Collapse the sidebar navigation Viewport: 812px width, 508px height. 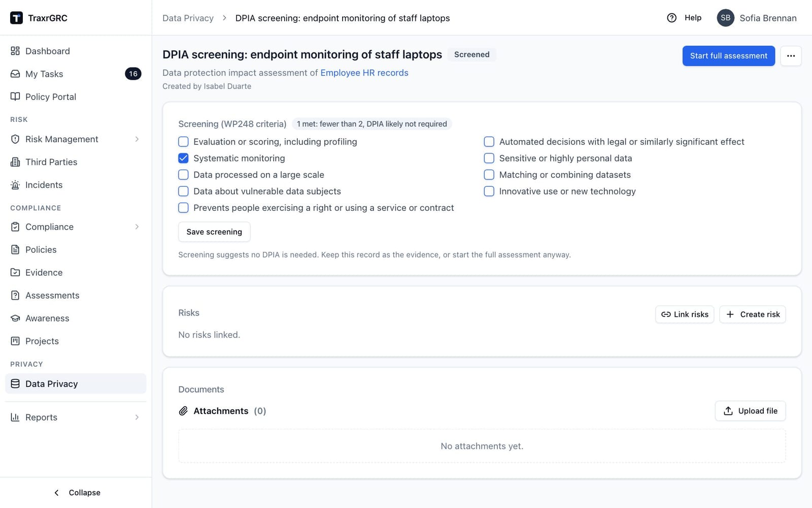coord(77,492)
